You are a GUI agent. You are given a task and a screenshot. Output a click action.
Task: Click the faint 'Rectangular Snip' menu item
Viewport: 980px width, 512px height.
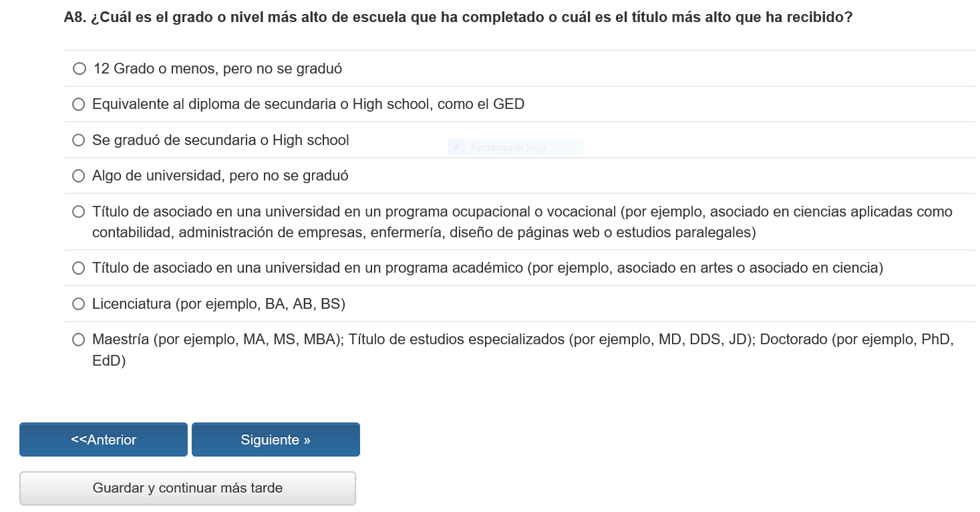tap(515, 148)
